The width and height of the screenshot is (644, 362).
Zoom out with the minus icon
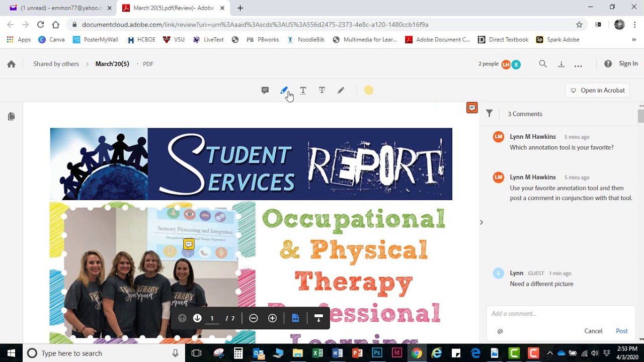[254, 318]
